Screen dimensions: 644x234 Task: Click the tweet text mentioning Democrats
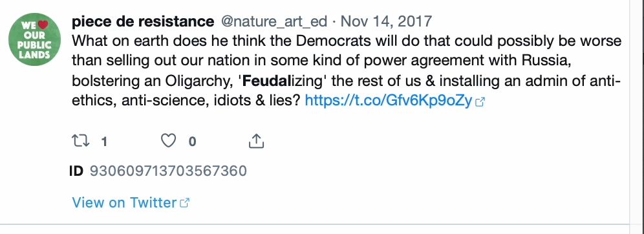pyautogui.click(x=347, y=70)
